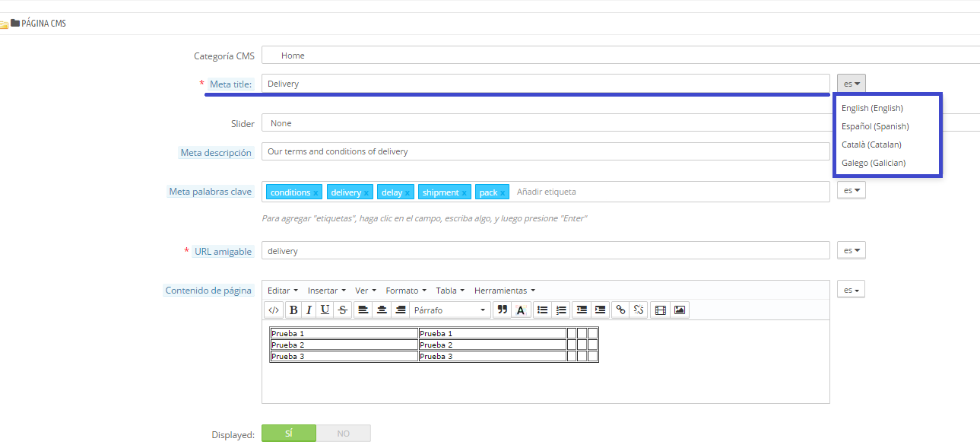Viewport: 980px width, 448px height.
Task: Choose English (English) from language list
Action: pyautogui.click(x=872, y=108)
